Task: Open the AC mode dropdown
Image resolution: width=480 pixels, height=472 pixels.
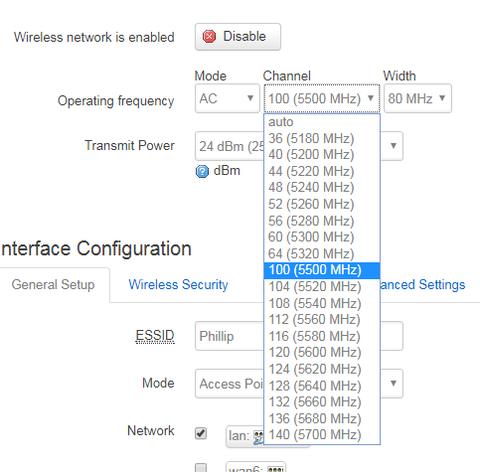Action: [227, 98]
